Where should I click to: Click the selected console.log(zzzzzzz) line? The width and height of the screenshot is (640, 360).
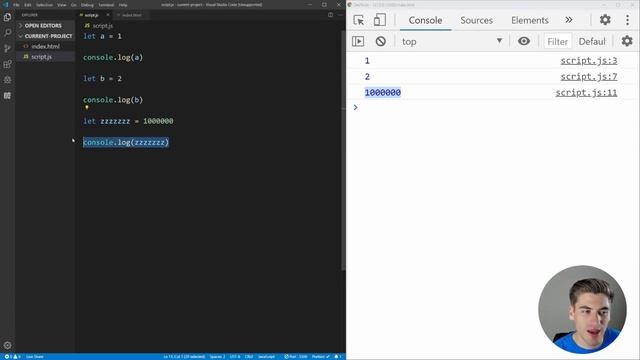pyautogui.click(x=126, y=142)
